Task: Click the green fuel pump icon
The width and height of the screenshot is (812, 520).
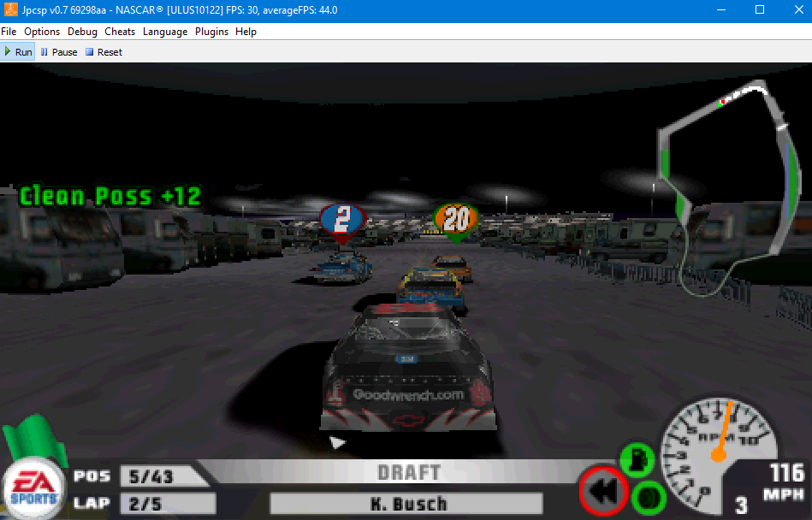Action: [637, 459]
